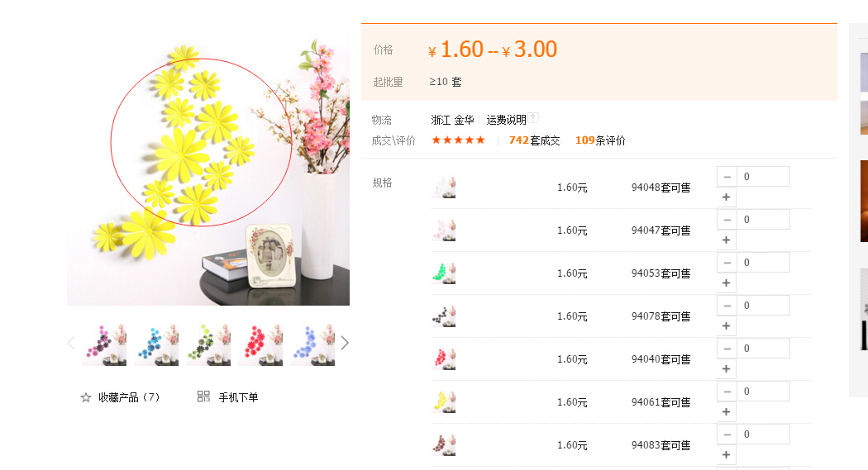The image size is (868, 470).
Task: Click plus button for green flower variant
Action: (x=727, y=282)
